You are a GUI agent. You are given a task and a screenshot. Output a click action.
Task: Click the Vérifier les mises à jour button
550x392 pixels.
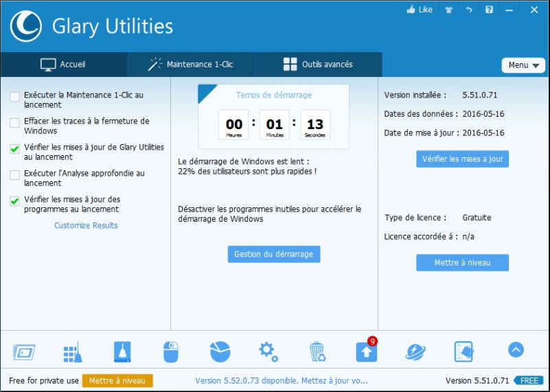pyautogui.click(x=462, y=159)
